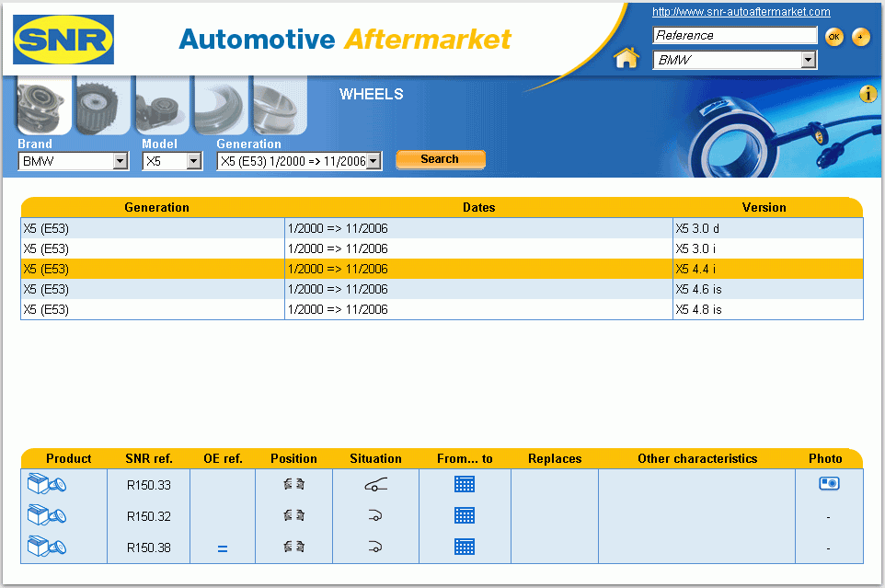This screenshot has height=588, width=885.
Task: Select the belt tensioner arm category thumbnail
Action: 163,106
